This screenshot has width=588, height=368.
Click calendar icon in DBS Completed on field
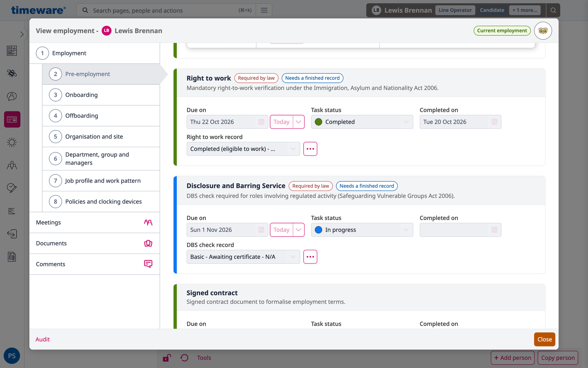(494, 230)
